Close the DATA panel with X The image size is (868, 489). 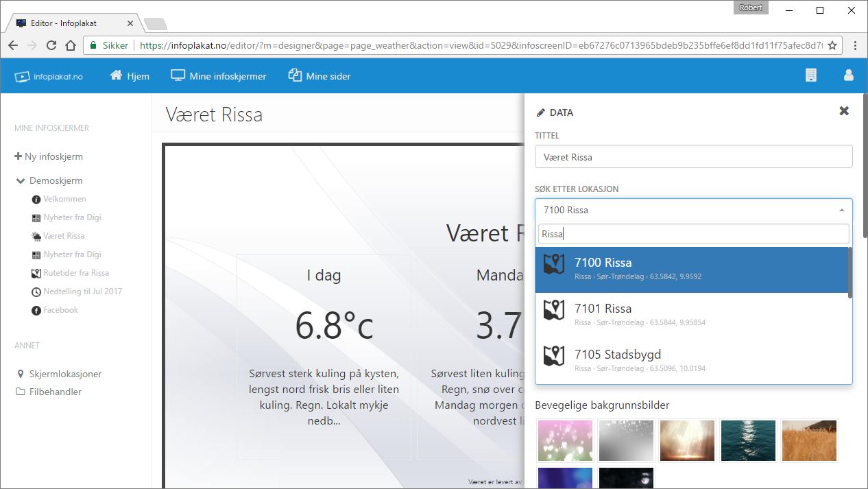pyautogui.click(x=844, y=110)
